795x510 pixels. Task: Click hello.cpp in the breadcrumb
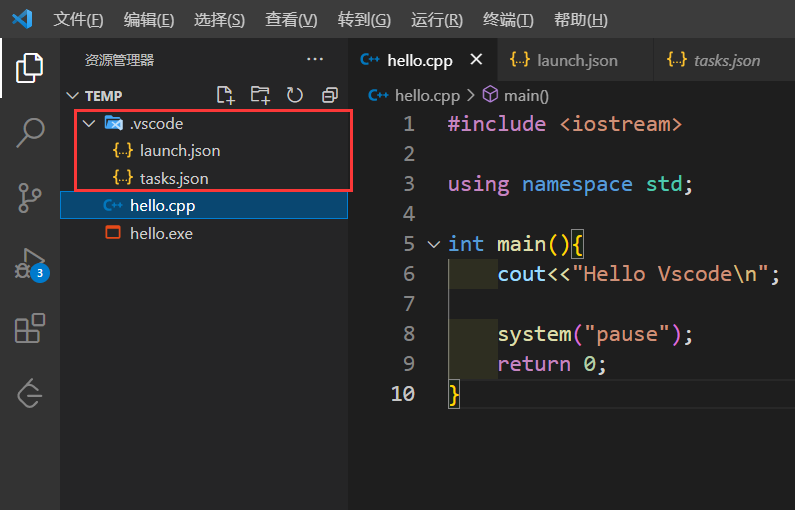point(427,95)
